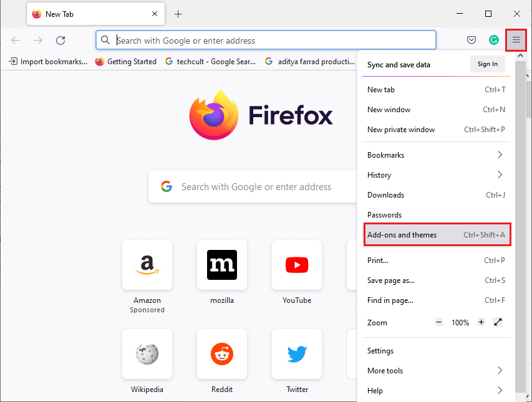Reload the current page
The height and width of the screenshot is (402, 532).
click(x=60, y=41)
